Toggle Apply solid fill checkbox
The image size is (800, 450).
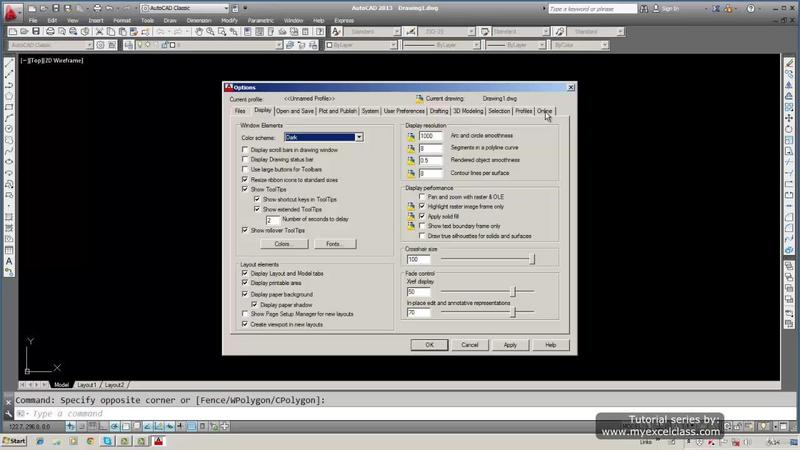422,216
